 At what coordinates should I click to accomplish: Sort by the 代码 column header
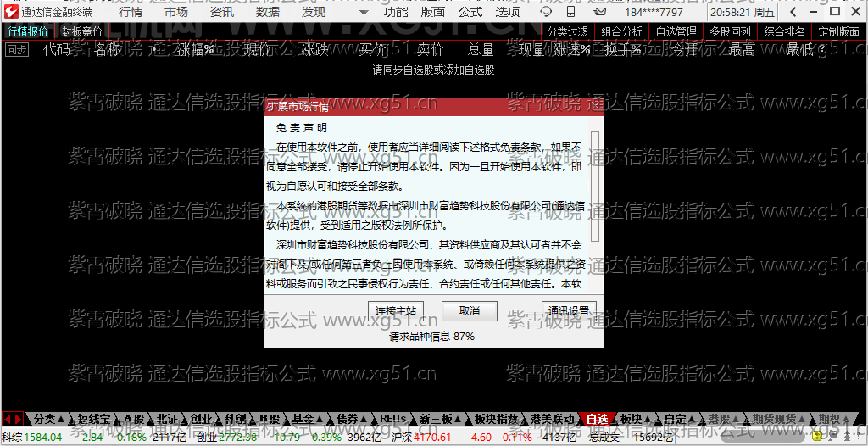[x=57, y=50]
